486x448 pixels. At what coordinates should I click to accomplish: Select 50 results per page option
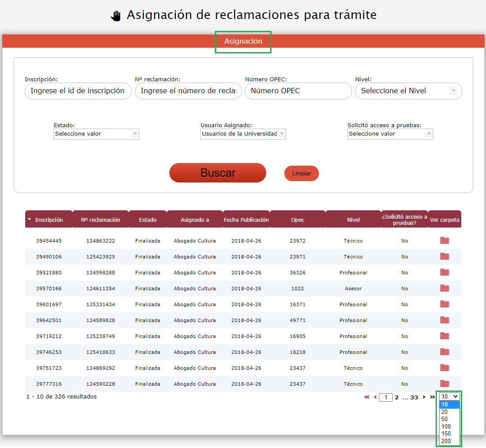444,419
